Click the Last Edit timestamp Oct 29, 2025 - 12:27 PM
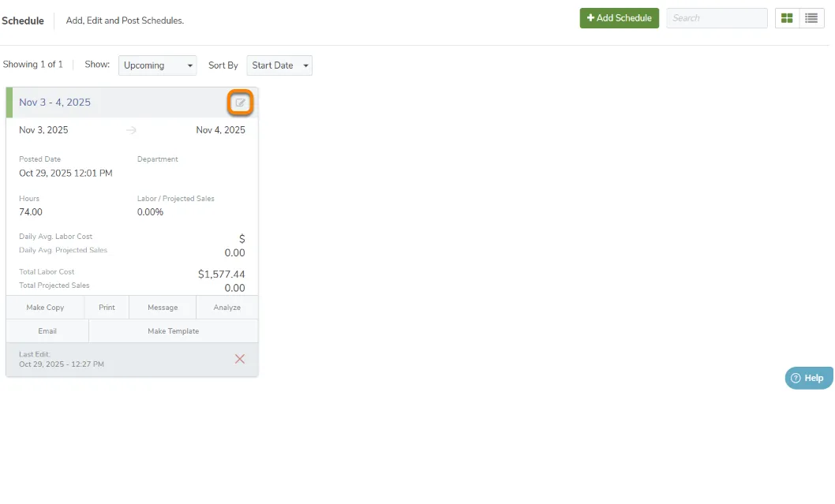 click(x=62, y=364)
